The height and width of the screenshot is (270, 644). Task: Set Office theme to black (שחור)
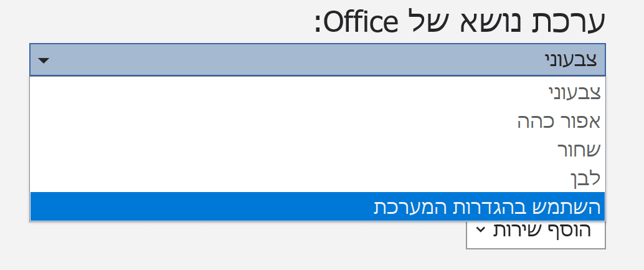(579, 150)
